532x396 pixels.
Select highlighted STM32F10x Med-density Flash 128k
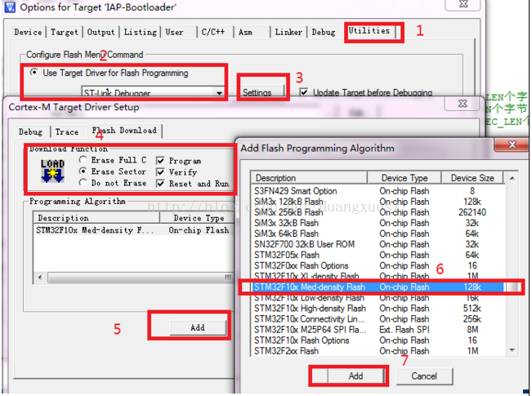point(378,287)
